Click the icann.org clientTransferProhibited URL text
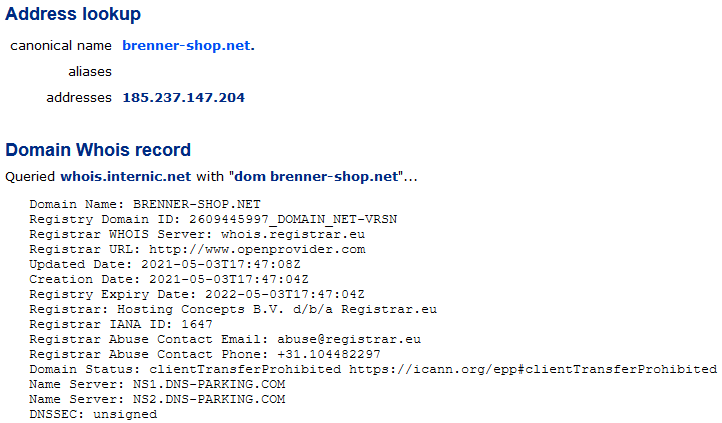 (x=533, y=369)
